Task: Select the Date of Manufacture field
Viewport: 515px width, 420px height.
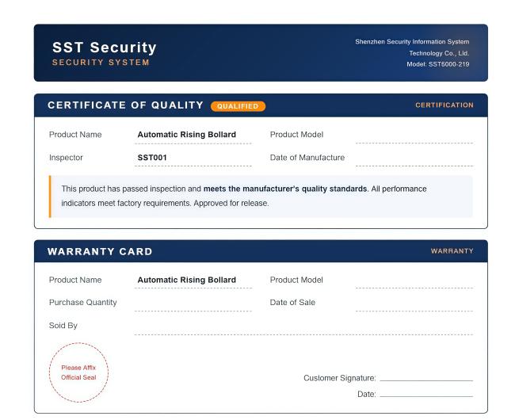Action: coord(414,158)
